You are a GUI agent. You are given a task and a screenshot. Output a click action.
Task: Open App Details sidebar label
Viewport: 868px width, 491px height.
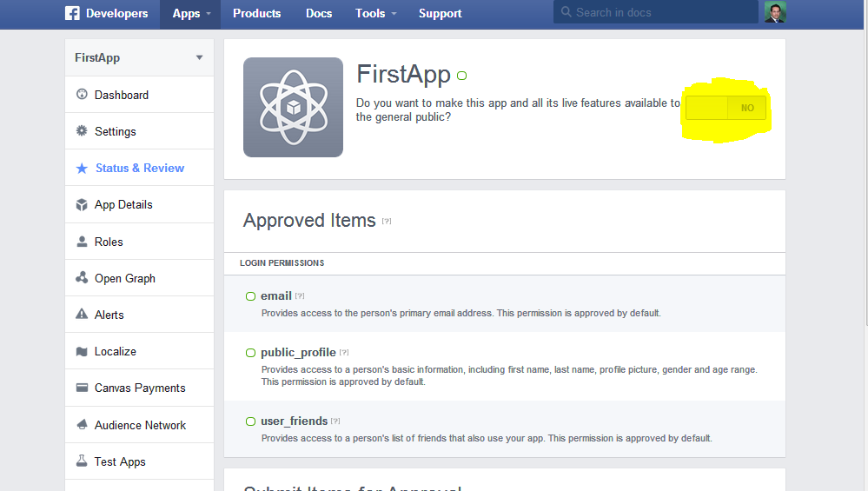click(x=123, y=205)
